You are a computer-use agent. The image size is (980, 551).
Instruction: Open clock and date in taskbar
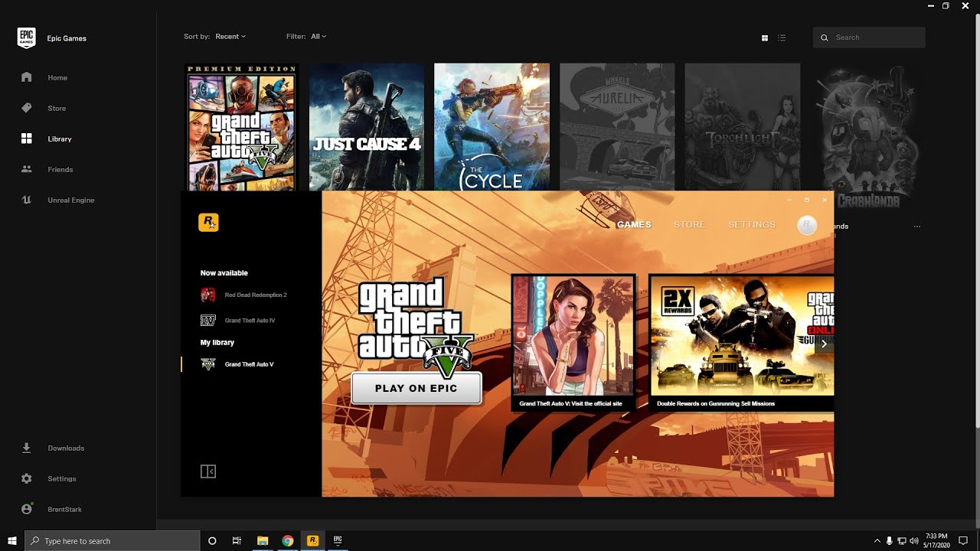(x=936, y=541)
